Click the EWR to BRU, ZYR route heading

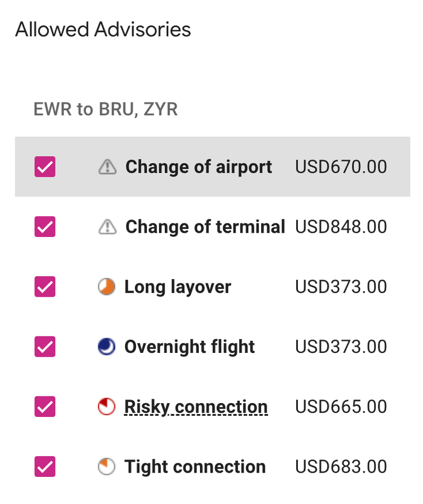[105, 109]
